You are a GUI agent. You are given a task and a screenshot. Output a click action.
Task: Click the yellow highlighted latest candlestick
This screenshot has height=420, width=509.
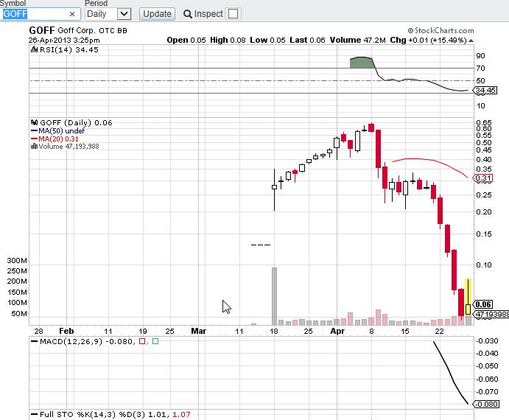pos(468,296)
